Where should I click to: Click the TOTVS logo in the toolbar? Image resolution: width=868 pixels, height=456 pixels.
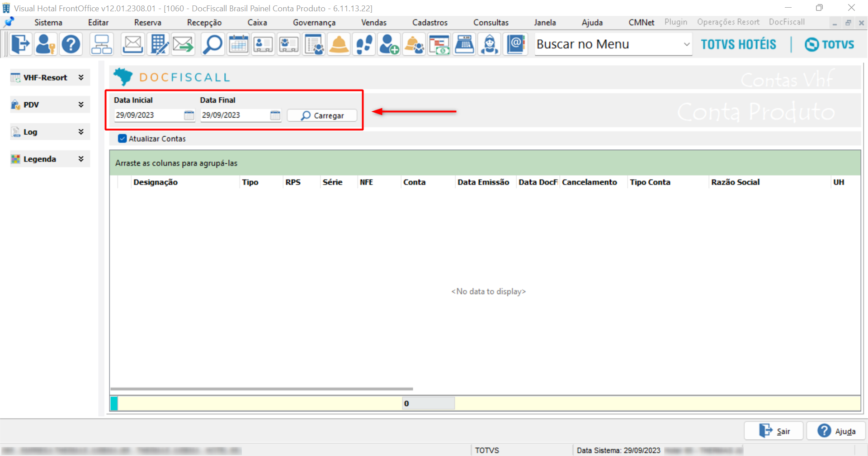click(829, 44)
